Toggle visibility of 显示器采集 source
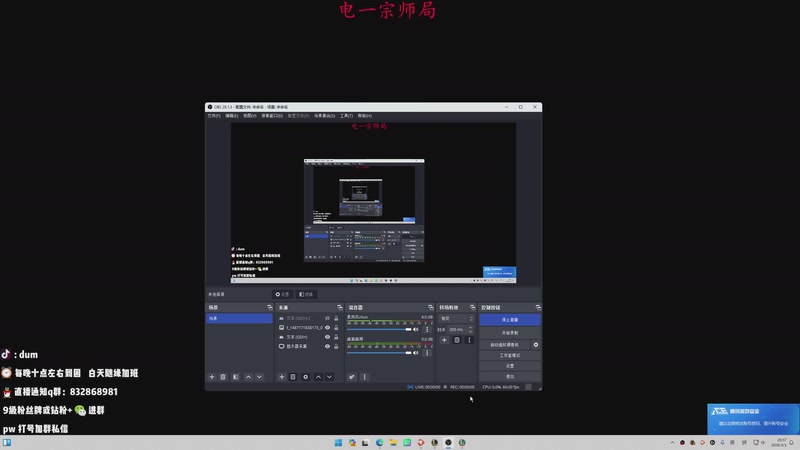Viewport: 800px width, 450px height. [327, 346]
